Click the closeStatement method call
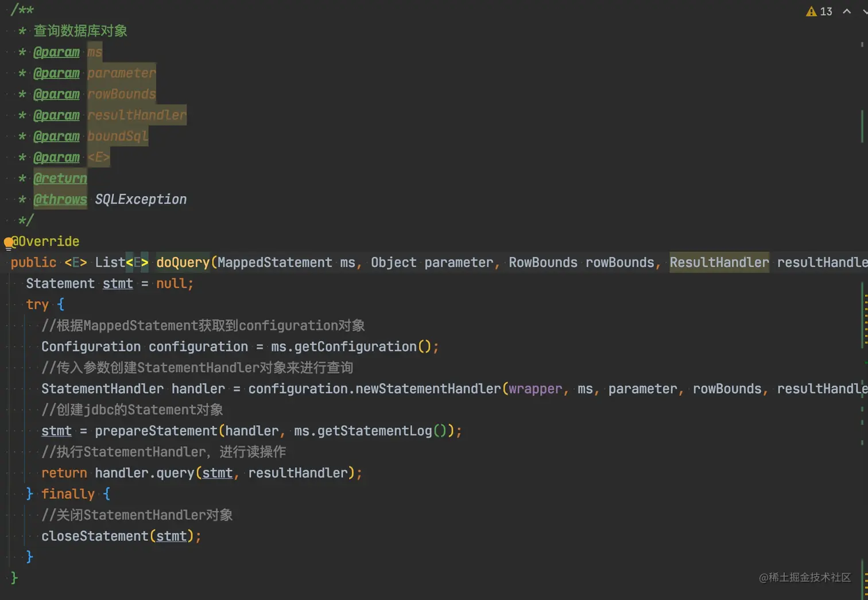 point(95,536)
